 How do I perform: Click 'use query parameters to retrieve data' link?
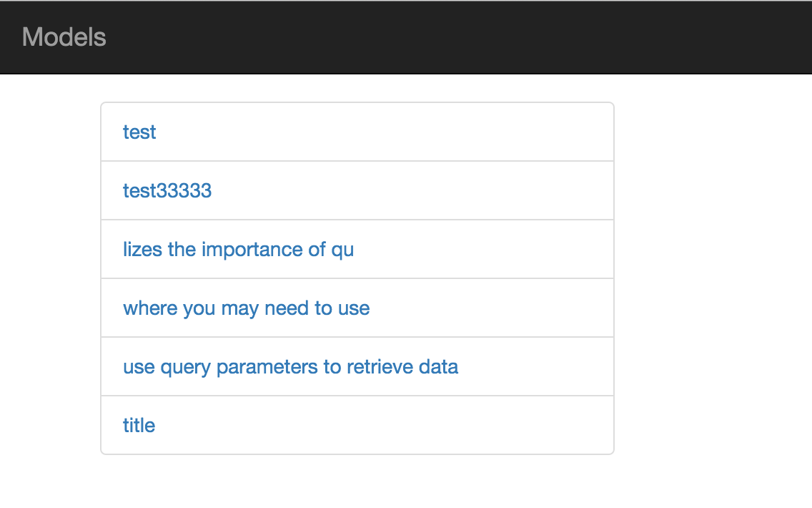[290, 367]
